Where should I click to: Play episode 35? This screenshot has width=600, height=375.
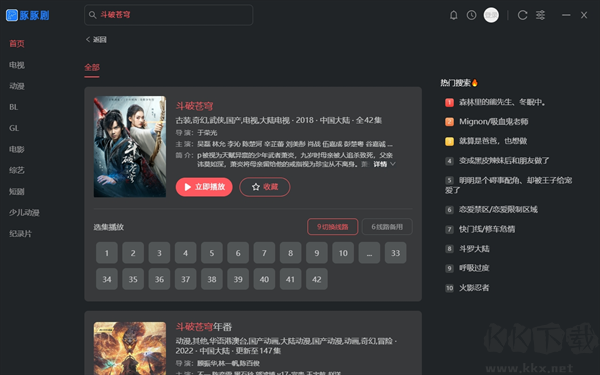pos(133,279)
